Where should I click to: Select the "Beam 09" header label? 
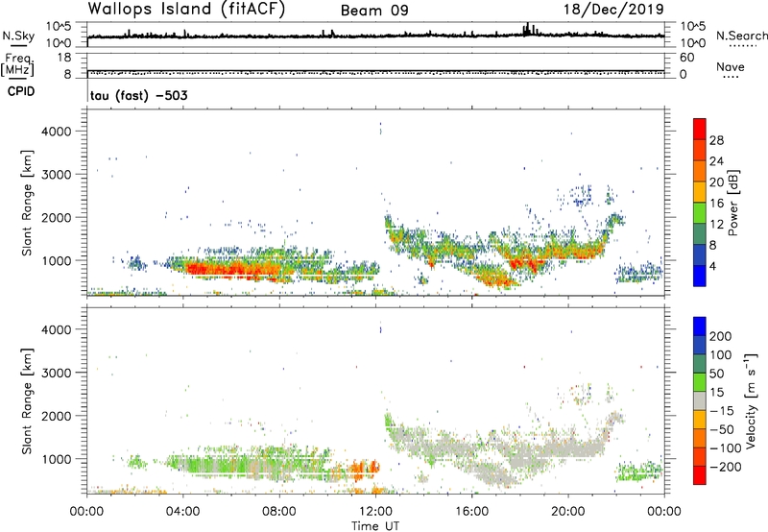point(374,11)
